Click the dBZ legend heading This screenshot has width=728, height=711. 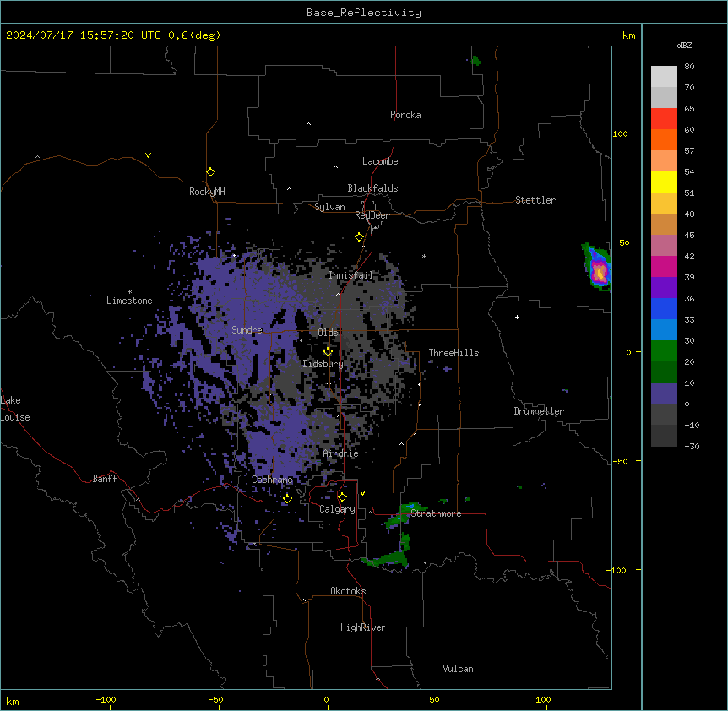684,46
